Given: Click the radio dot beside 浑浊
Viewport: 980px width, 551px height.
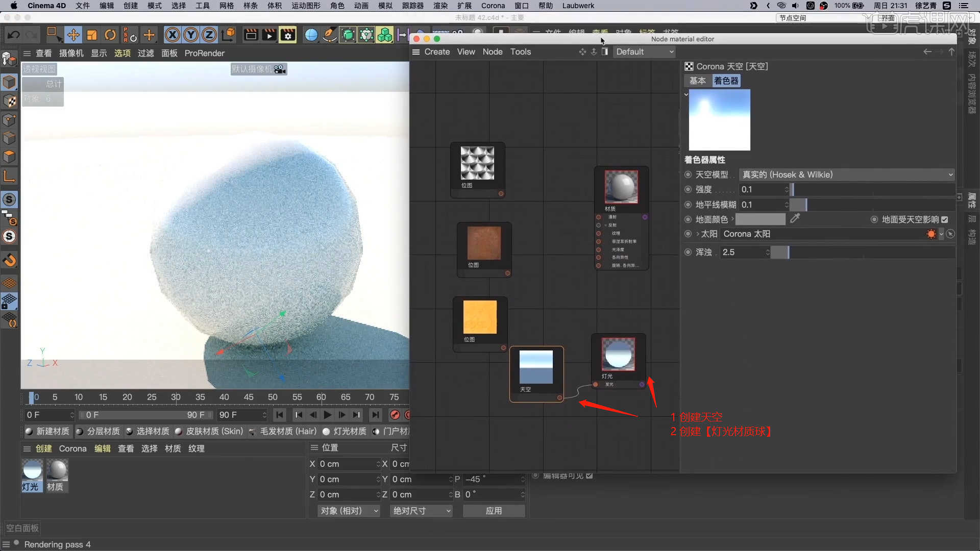Looking at the screenshot, I should coord(688,252).
